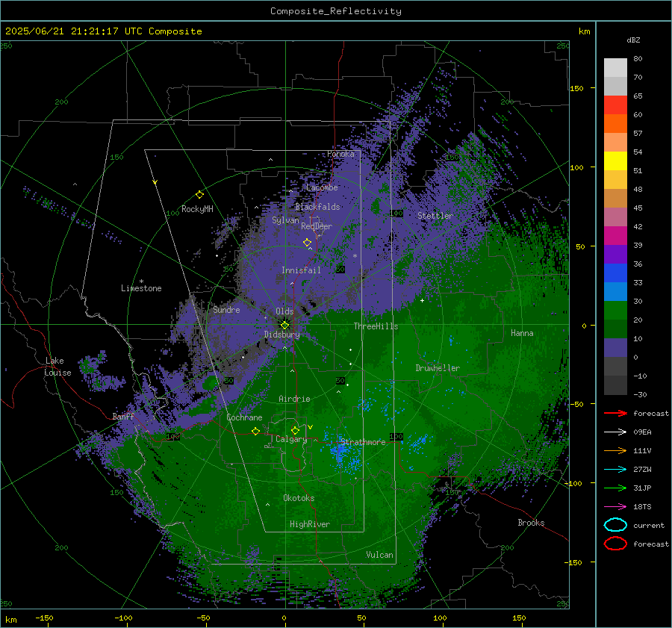This screenshot has width=672, height=628.
Task: Click the yellow diamond marker below Cochrane
Action: click(255, 431)
